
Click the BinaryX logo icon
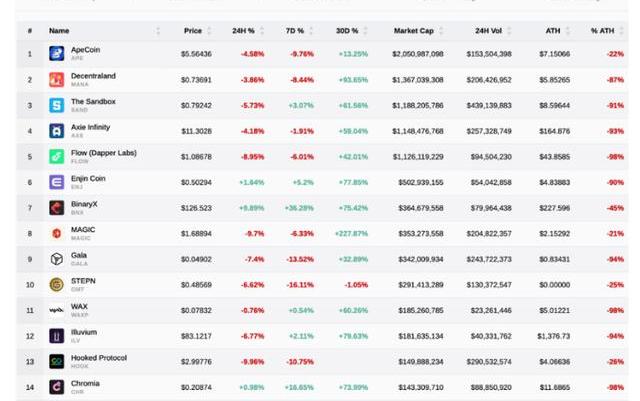(57, 208)
